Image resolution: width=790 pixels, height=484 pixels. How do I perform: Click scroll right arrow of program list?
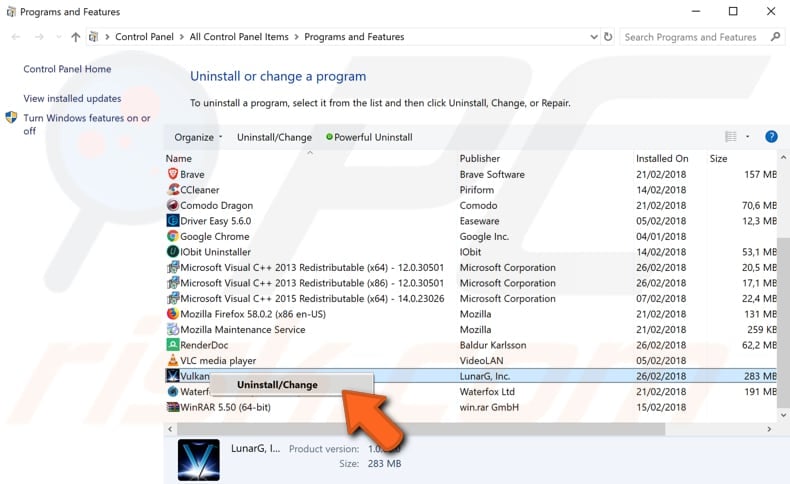click(x=769, y=429)
